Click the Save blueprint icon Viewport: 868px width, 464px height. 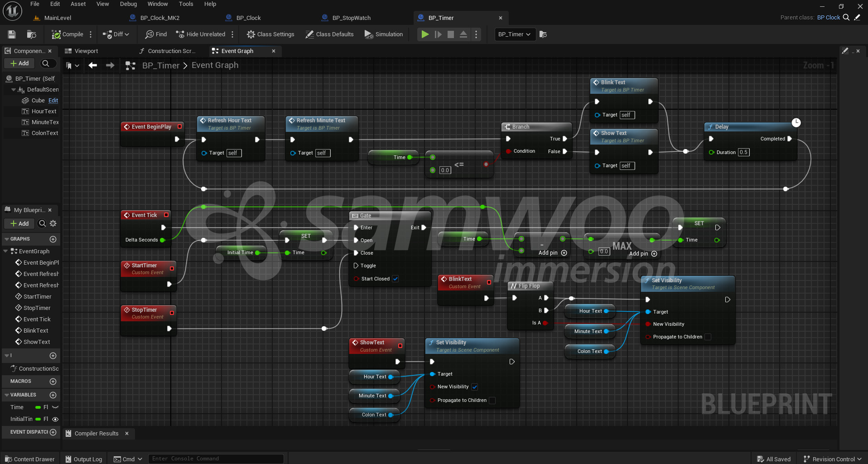pyautogui.click(x=12, y=34)
